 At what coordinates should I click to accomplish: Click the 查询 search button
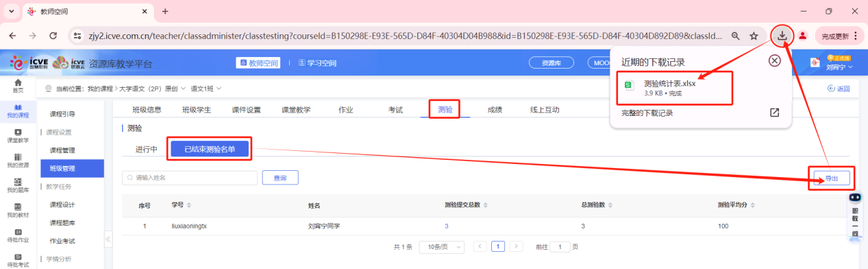(x=280, y=178)
